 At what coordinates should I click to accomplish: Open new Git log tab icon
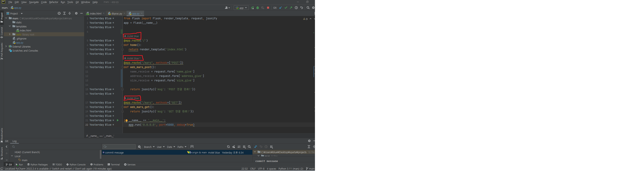(x=192, y=147)
